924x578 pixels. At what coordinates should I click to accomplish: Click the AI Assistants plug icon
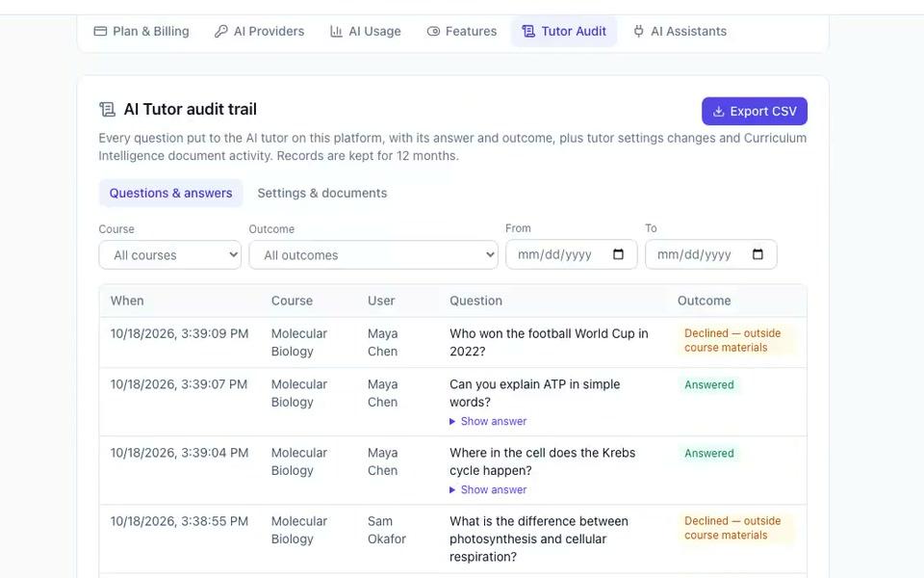click(638, 31)
